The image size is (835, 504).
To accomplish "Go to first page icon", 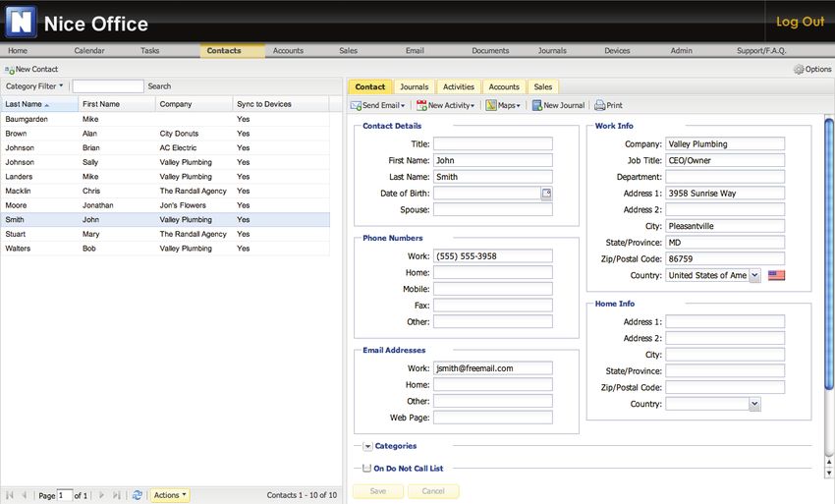I will [x=10, y=495].
